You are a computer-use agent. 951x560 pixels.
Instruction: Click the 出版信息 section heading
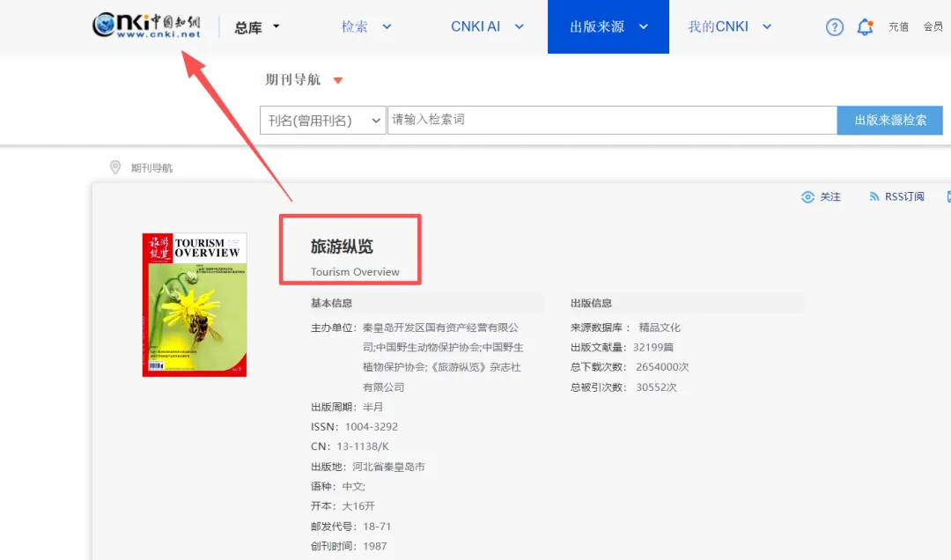pos(591,303)
